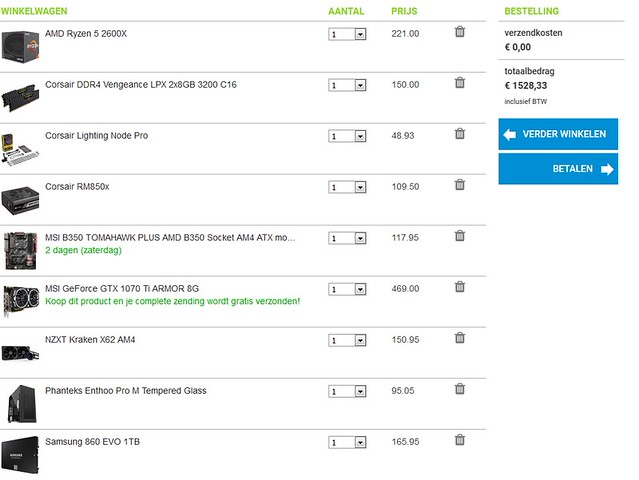639x480 pixels.
Task: Remove Corsair RM850x using trash icon
Action: pyautogui.click(x=460, y=184)
